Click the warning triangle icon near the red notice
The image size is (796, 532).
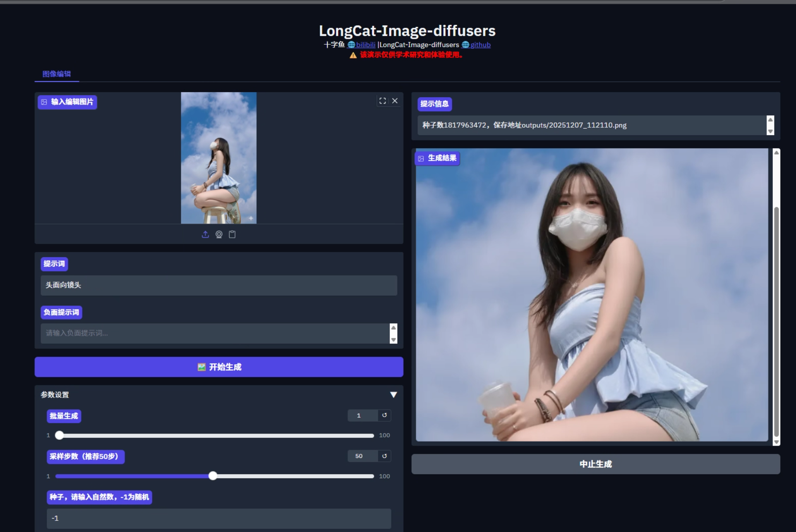click(352, 55)
